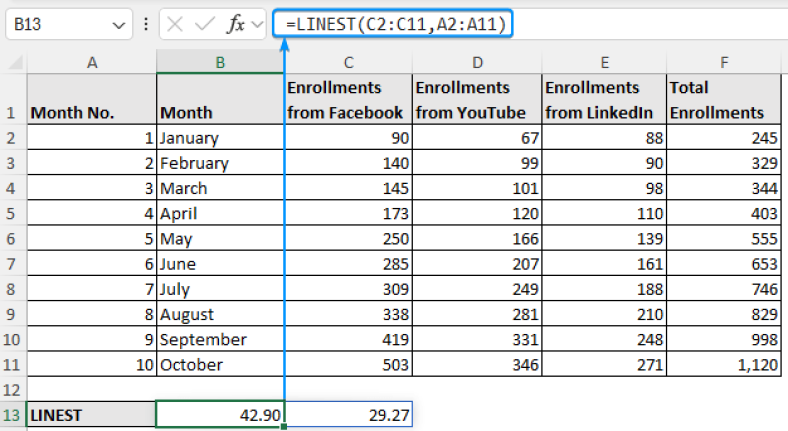
Task: Open the Insert Function fx button
Action: point(236,24)
